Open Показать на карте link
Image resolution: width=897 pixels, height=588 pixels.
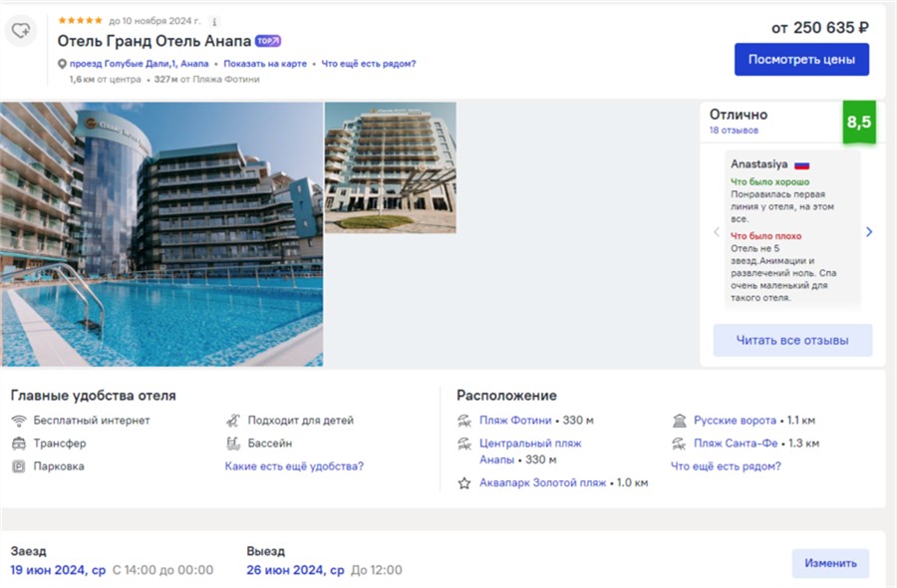(x=266, y=64)
